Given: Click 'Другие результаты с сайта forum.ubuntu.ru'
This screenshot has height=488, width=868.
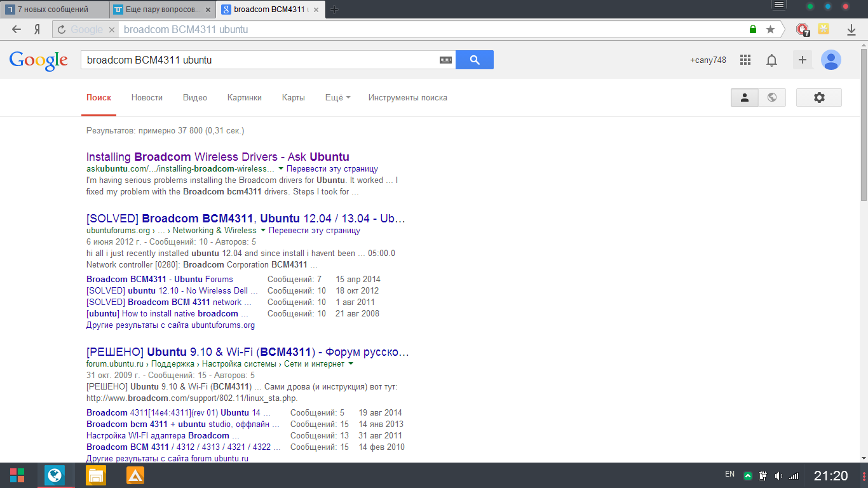Looking at the screenshot, I should click(x=167, y=458).
